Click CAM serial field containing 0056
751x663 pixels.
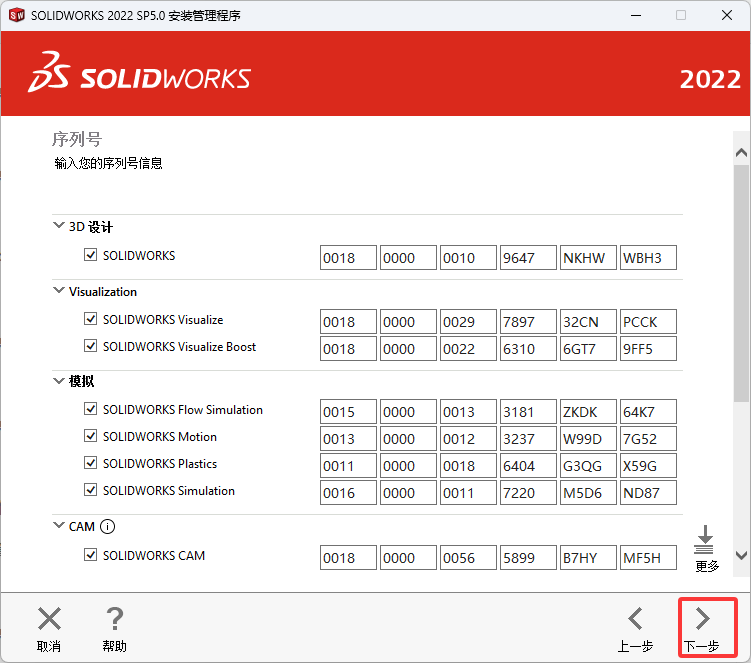click(468, 557)
